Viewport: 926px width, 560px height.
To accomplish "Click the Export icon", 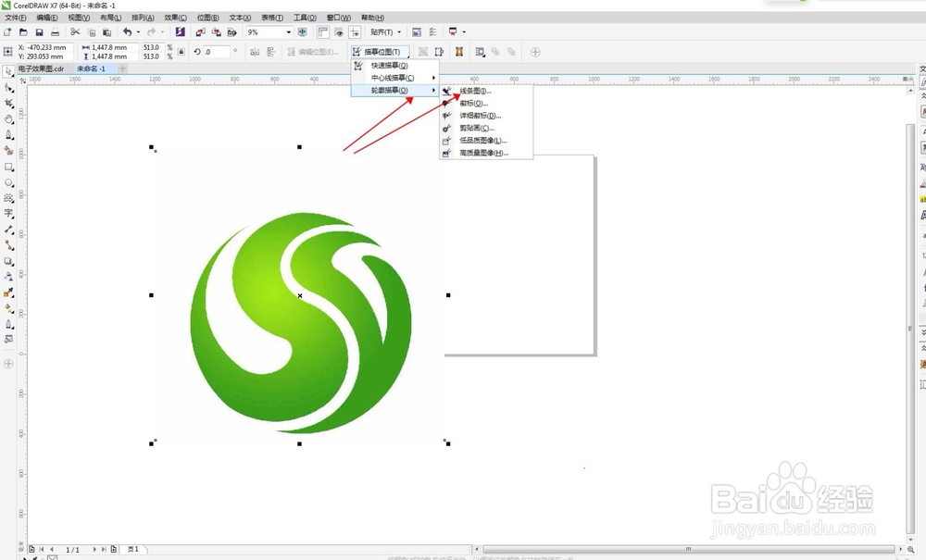I will (216, 31).
